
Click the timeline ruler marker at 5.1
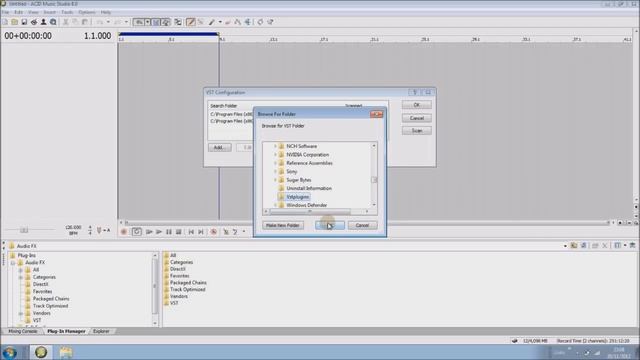171,40
